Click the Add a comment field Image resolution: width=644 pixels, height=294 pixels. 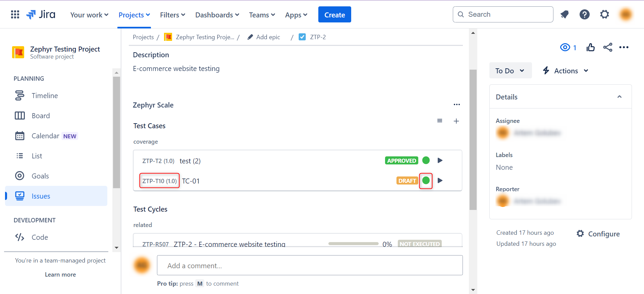coord(310,266)
